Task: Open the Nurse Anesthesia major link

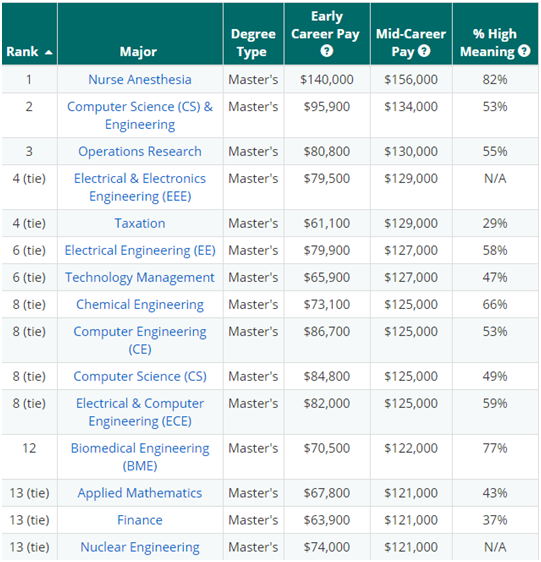Action: pos(140,80)
